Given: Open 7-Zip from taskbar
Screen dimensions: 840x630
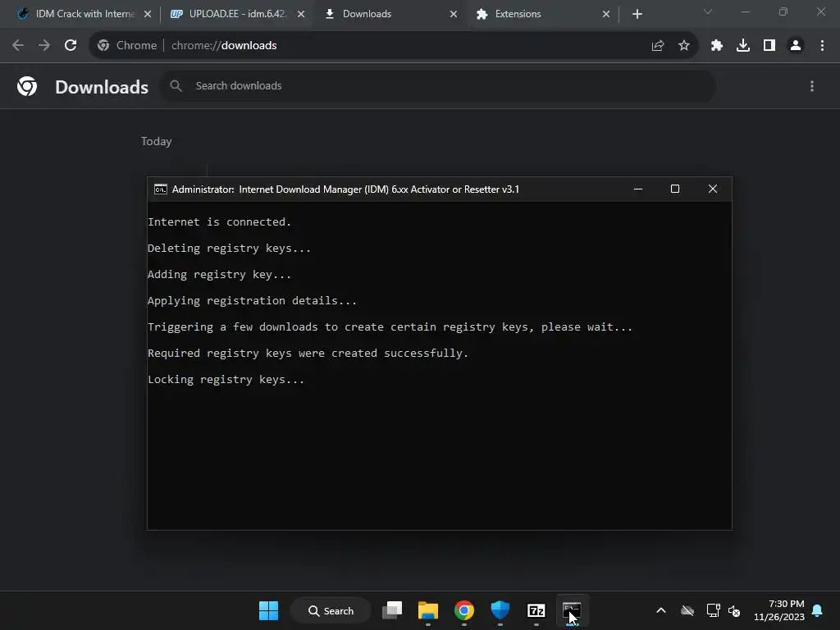Looking at the screenshot, I should tap(536, 610).
